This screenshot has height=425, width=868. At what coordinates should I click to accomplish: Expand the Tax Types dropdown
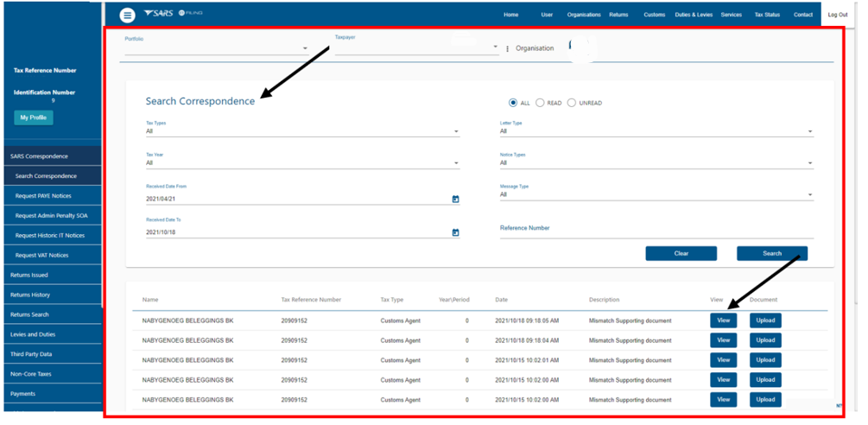pos(456,132)
